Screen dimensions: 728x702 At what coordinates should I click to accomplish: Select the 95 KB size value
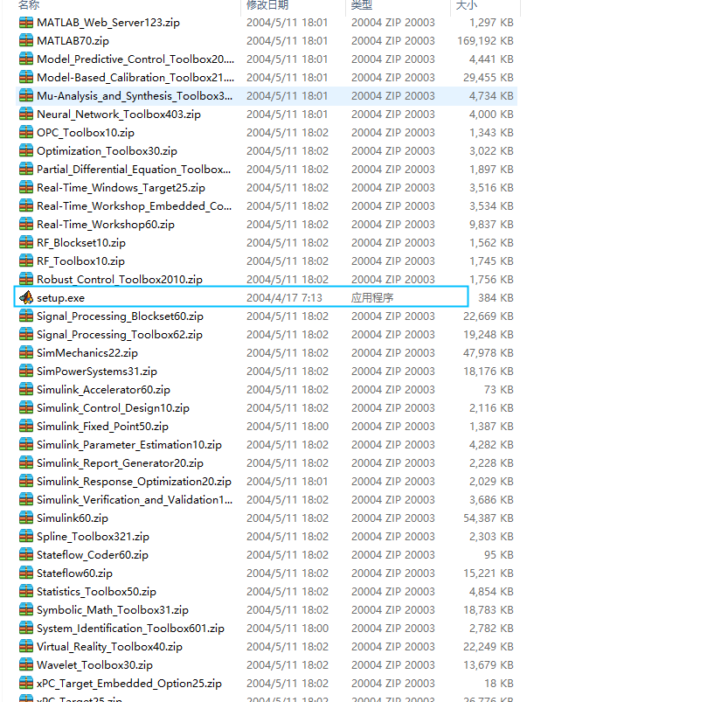pyautogui.click(x=499, y=555)
